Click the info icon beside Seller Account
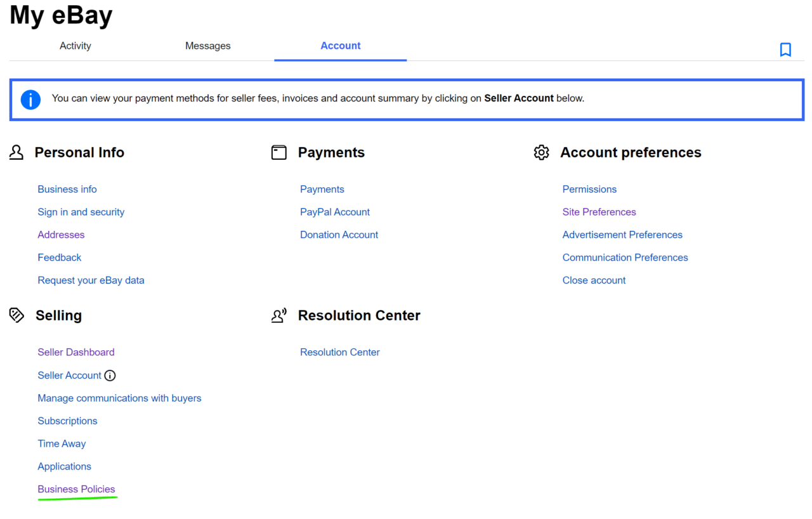The width and height of the screenshot is (812, 519). click(110, 375)
